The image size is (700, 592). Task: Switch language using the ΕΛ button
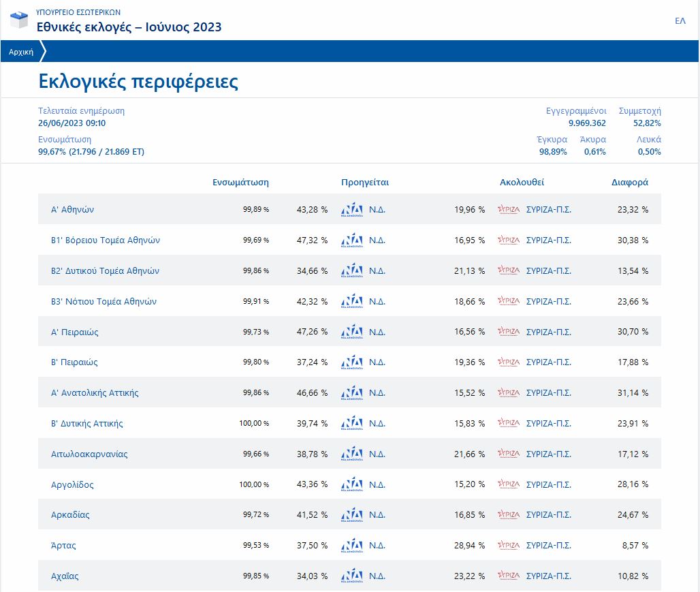680,21
